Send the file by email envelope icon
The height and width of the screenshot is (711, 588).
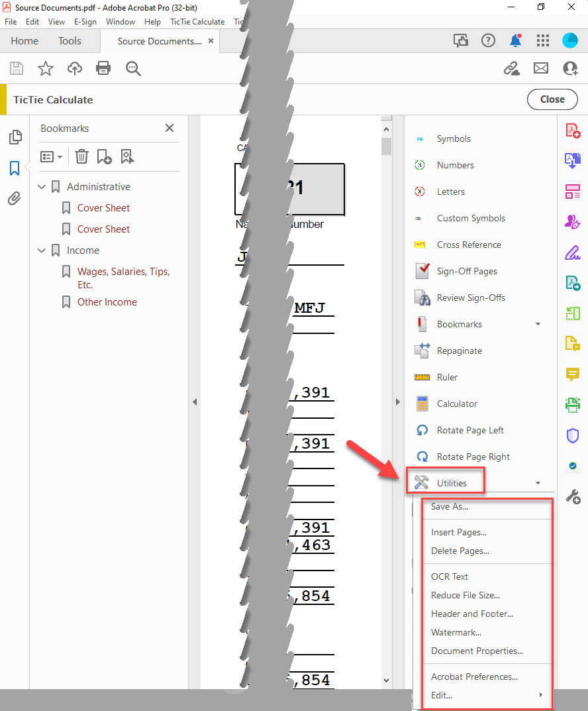pyautogui.click(x=541, y=68)
